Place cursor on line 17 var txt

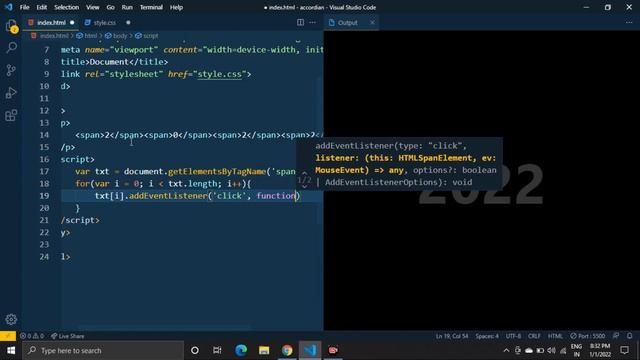click(92, 171)
